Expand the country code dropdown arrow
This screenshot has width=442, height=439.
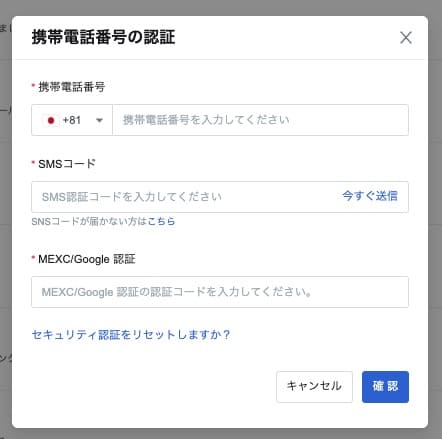[x=99, y=120]
